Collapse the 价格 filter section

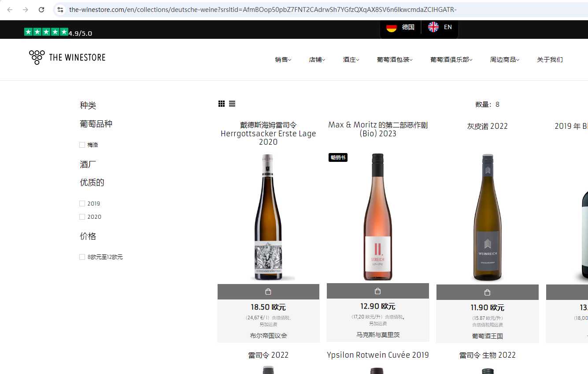click(x=88, y=236)
